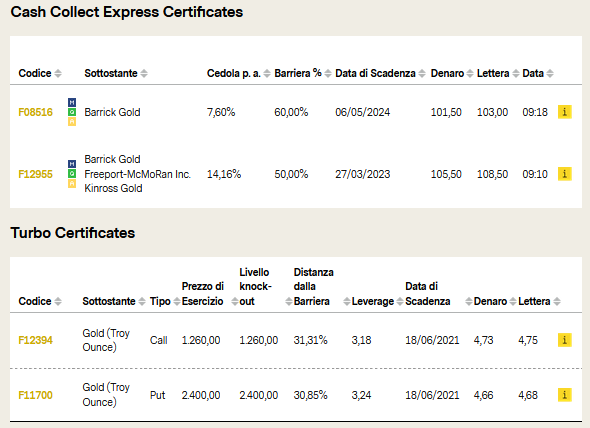Sort Cash Collect table by Lettera arrows
590x428 pixels.
pyautogui.click(x=516, y=73)
